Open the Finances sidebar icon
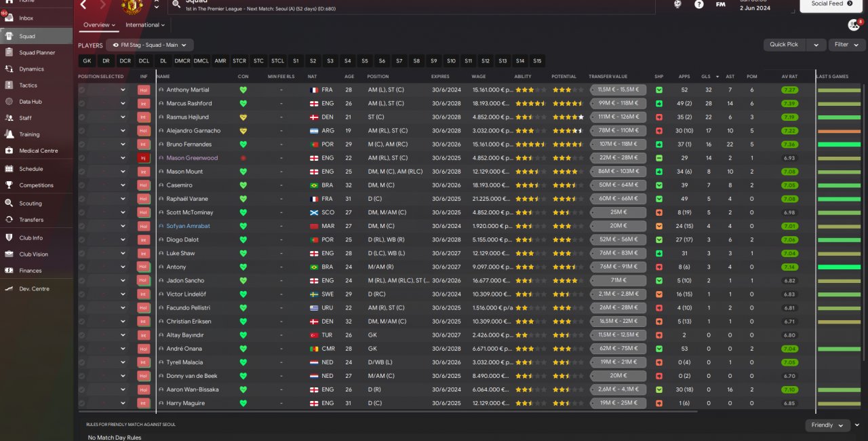Viewport: 868px width, 441px height. (9, 271)
